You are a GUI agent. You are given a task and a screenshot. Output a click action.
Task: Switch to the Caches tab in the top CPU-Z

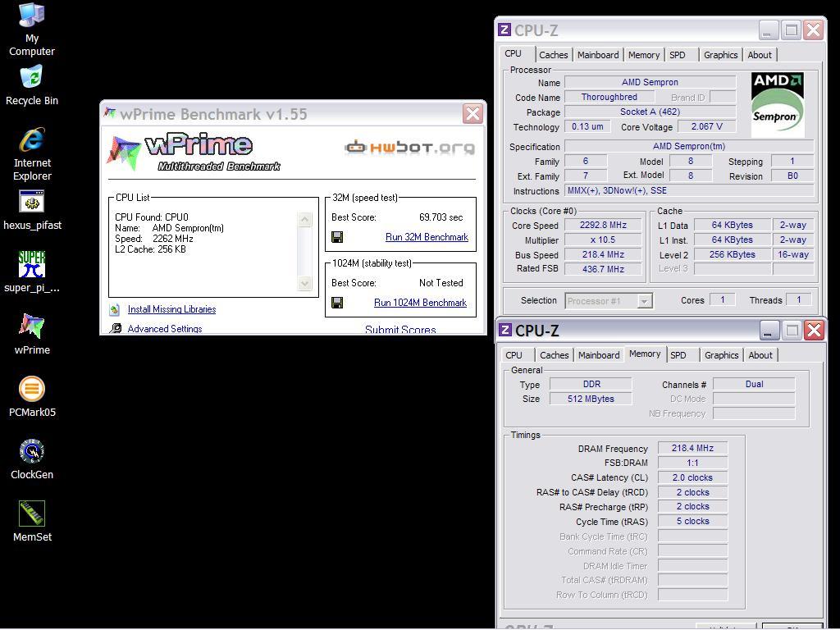[x=554, y=55]
